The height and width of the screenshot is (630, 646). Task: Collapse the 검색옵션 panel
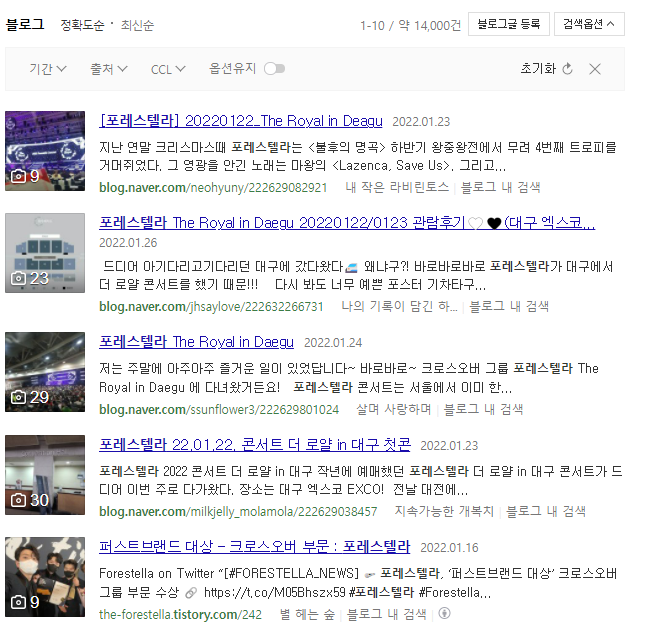(x=589, y=24)
